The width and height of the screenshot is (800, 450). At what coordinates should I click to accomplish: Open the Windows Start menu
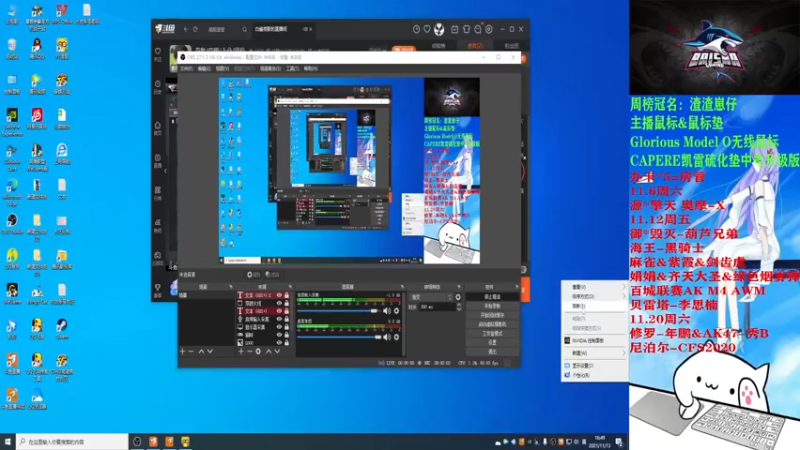(8, 441)
